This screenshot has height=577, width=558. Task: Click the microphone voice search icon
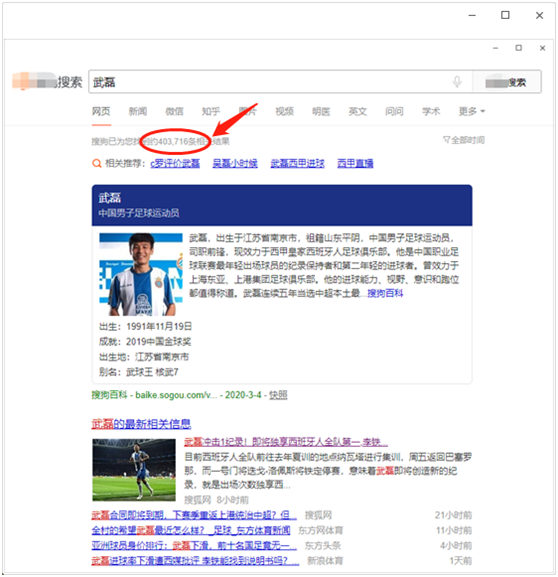457,81
